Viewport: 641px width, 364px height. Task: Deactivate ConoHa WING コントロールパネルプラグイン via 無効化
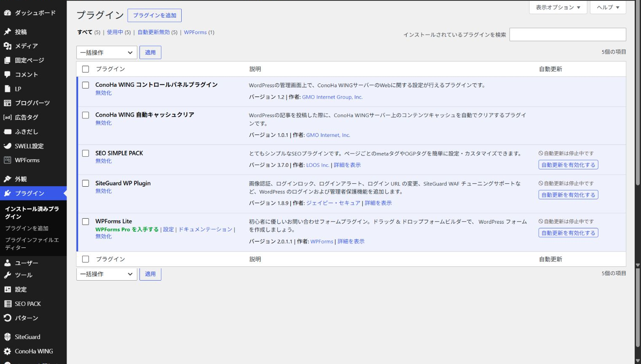(104, 93)
